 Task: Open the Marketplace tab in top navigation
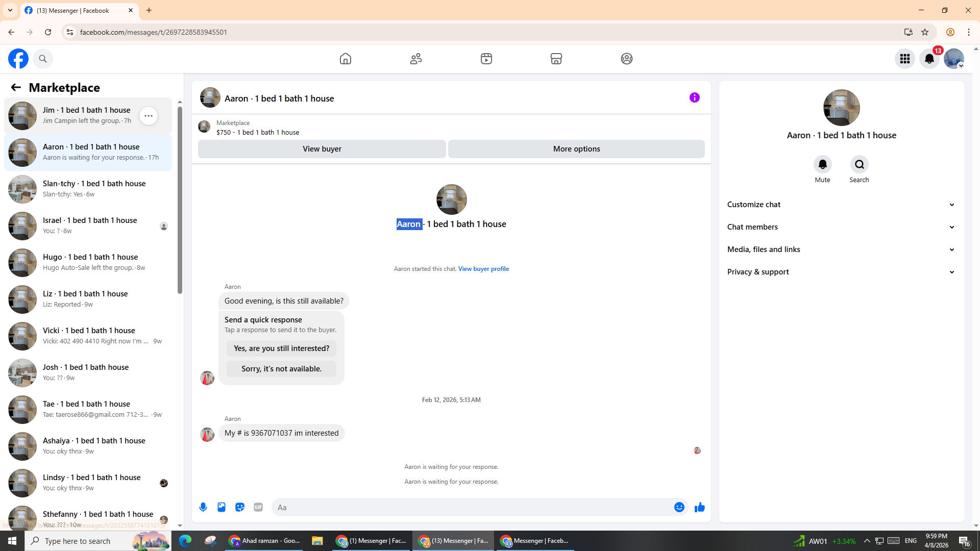click(x=556, y=59)
